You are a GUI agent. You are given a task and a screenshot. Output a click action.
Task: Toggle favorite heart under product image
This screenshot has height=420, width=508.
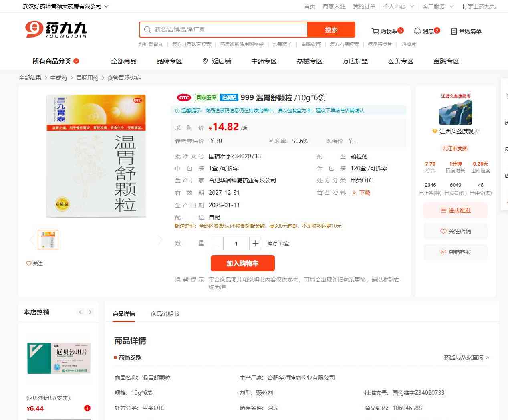tap(29, 263)
